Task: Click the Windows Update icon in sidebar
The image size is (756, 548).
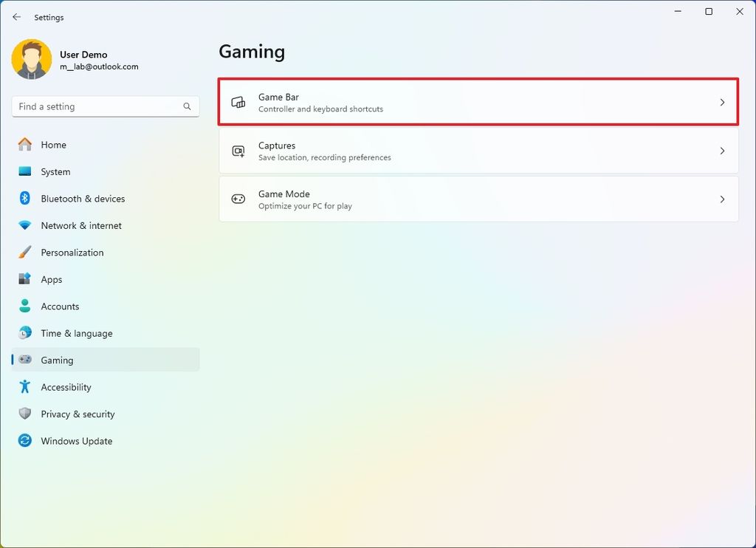Action: [24, 441]
